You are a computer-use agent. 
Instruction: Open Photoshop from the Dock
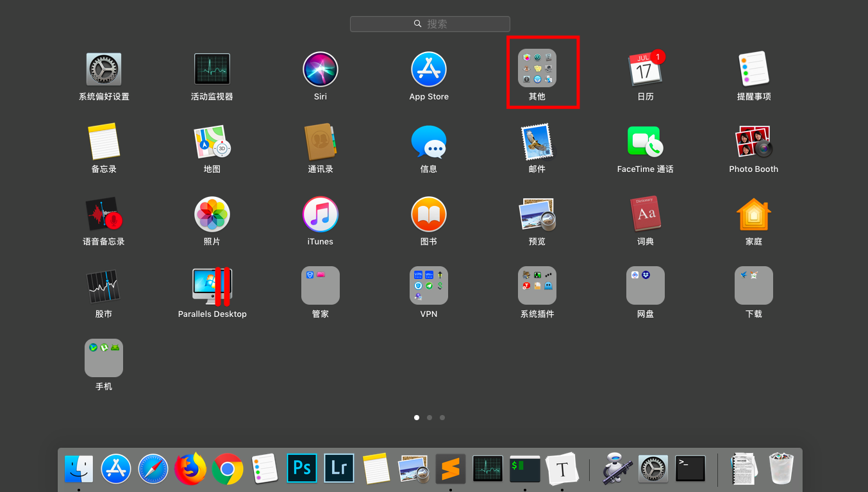(x=302, y=469)
